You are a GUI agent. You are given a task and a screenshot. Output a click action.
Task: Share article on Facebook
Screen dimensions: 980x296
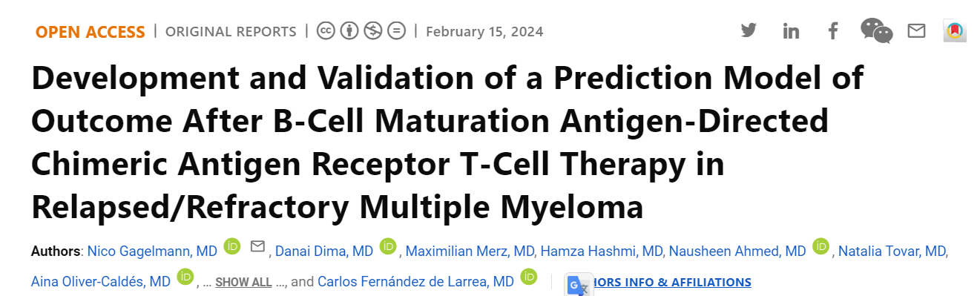(x=833, y=31)
